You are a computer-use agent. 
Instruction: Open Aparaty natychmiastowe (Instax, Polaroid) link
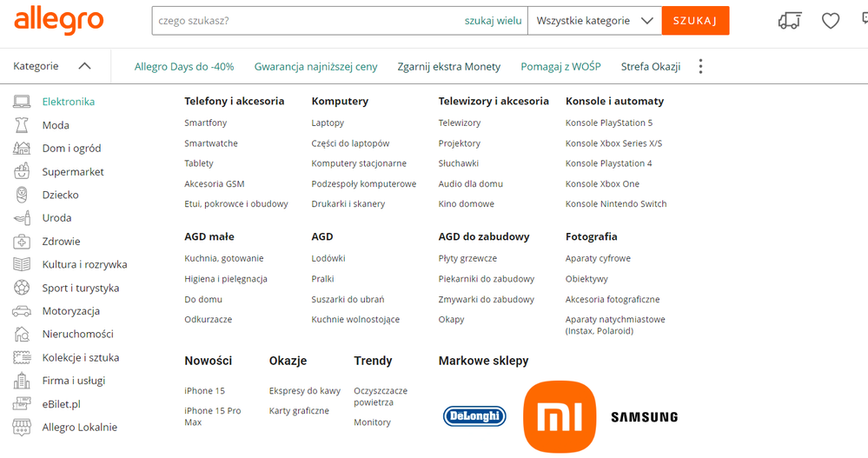(x=615, y=325)
